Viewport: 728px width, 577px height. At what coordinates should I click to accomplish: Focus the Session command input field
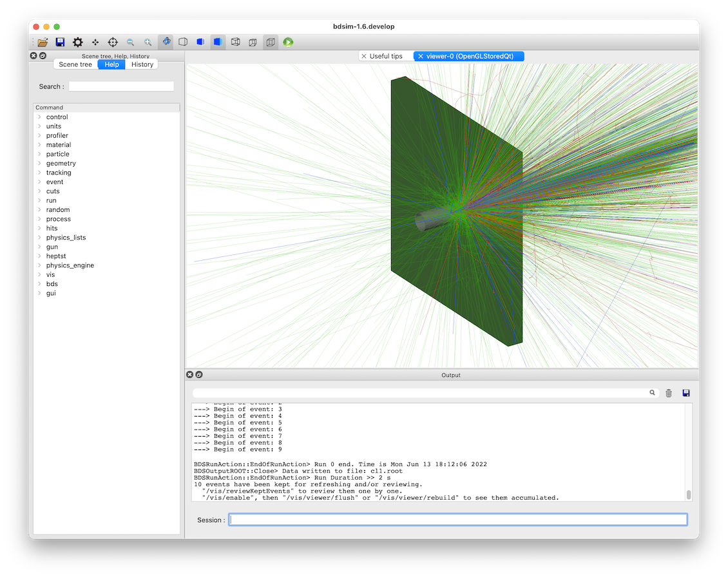coord(458,520)
